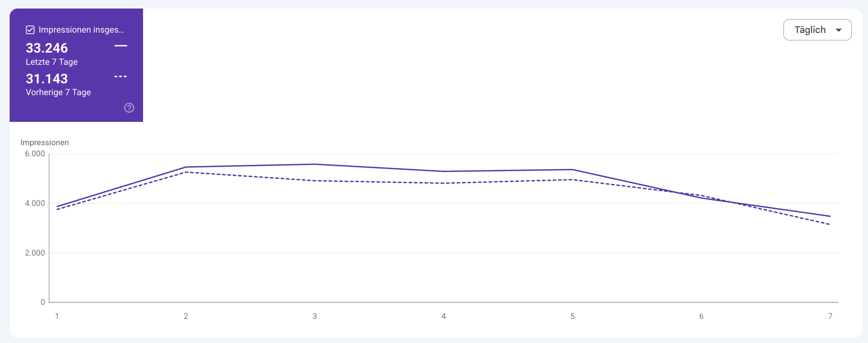Click the Impressionen y-axis title

pos(44,143)
